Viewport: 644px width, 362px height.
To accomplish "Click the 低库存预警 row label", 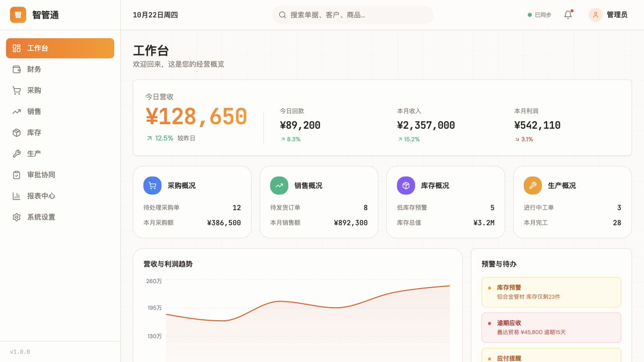I will coord(412,208).
